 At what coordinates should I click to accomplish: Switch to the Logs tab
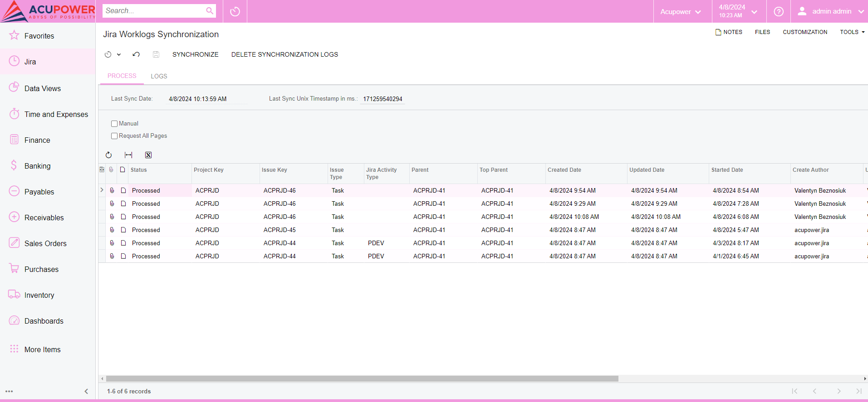pyautogui.click(x=159, y=76)
